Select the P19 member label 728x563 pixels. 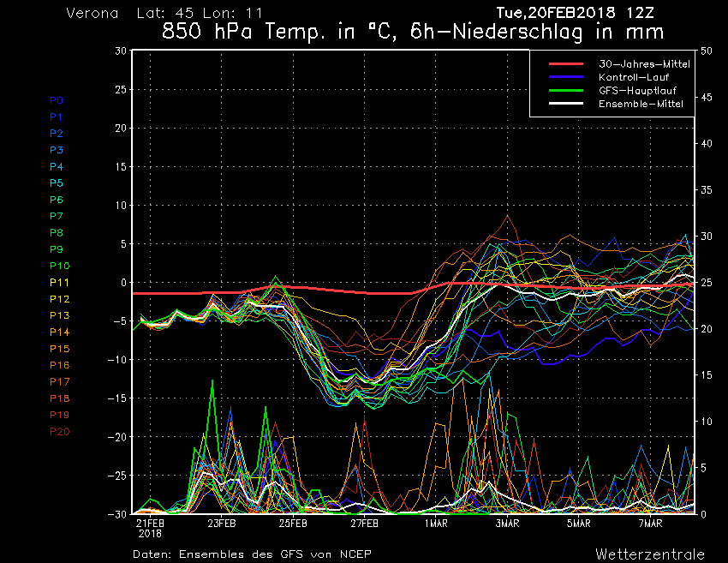(x=60, y=415)
